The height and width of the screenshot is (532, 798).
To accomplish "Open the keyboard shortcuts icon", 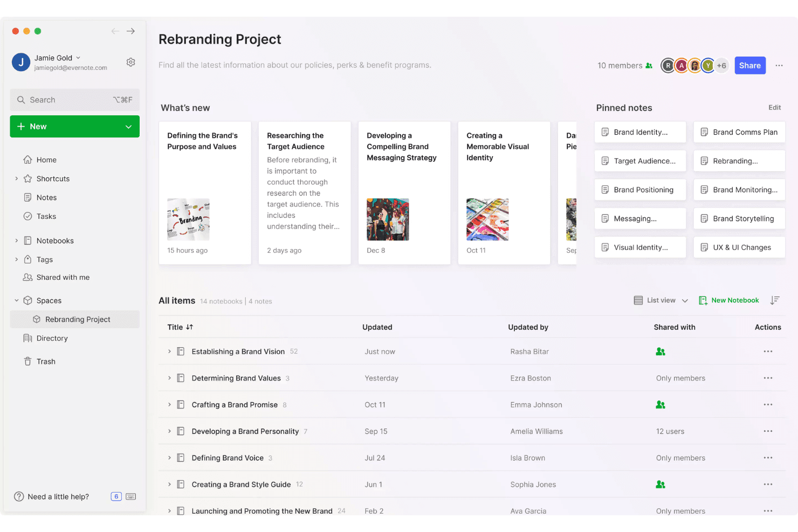I will coord(130,496).
